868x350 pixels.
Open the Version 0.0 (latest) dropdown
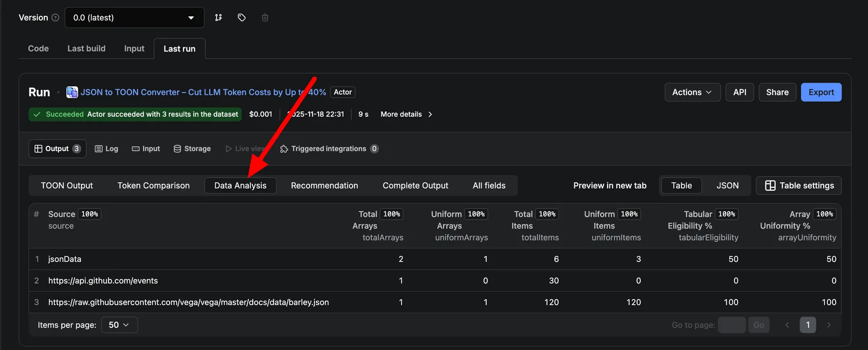click(134, 17)
